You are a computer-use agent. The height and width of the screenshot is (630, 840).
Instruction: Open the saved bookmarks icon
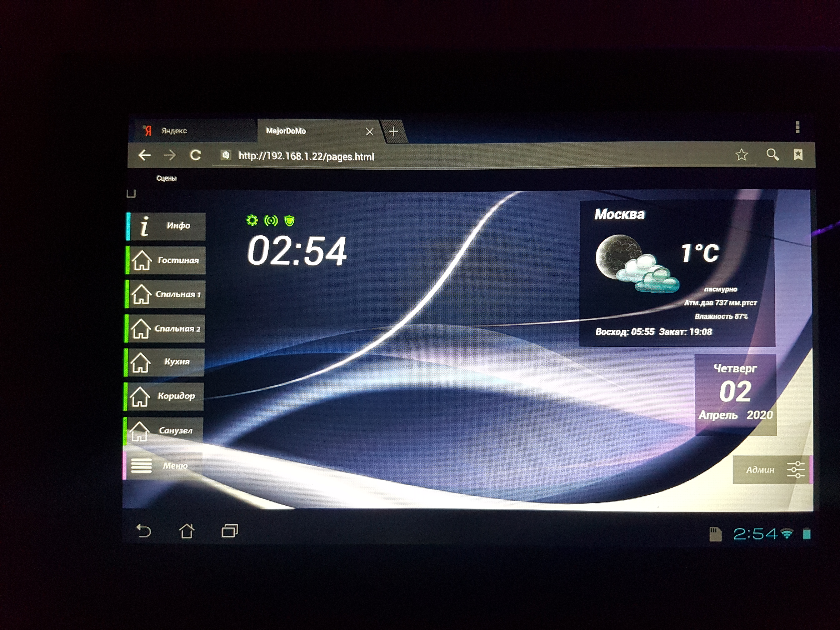pos(798,154)
